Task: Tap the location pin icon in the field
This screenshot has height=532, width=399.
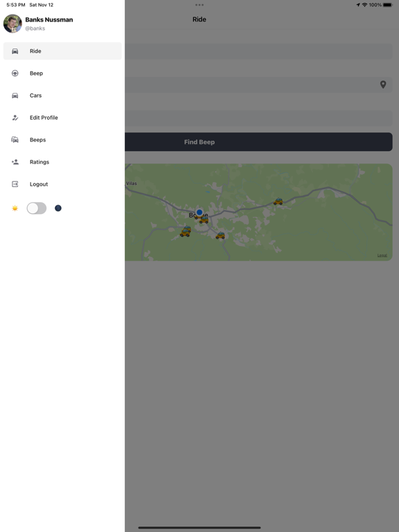Action: click(383, 85)
